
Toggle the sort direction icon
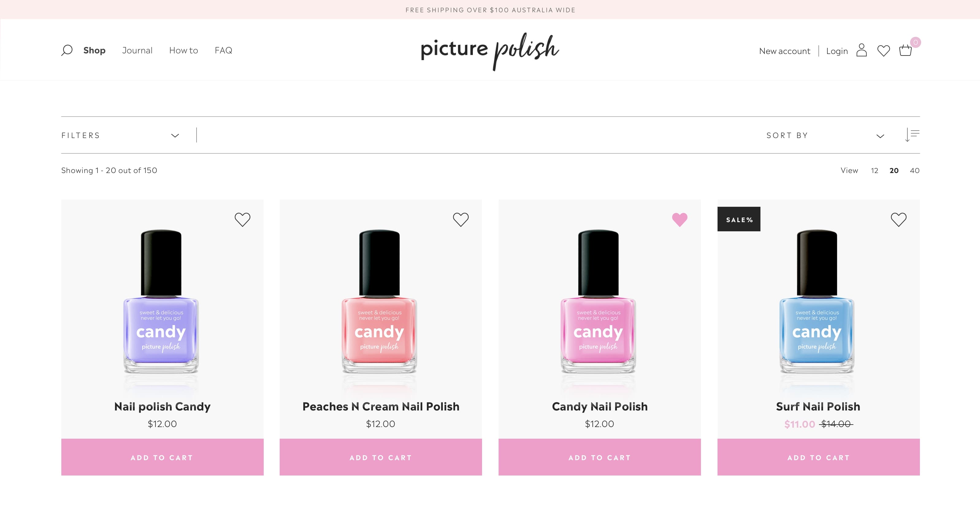(x=912, y=135)
